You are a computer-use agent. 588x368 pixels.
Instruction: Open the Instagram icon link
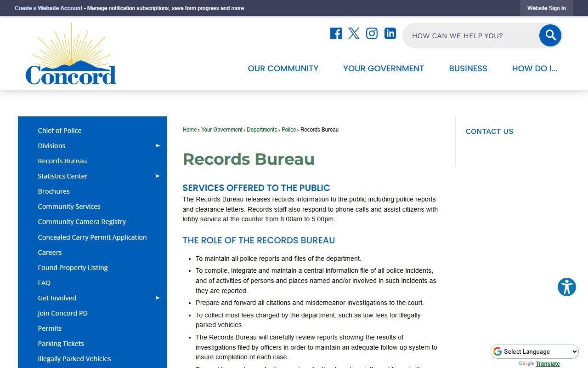click(x=372, y=33)
